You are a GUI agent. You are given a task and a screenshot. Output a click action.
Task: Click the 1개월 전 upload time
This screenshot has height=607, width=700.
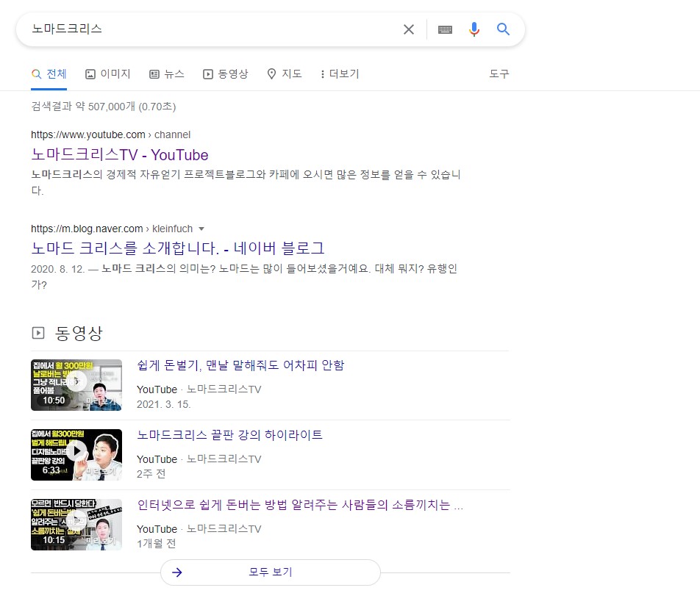point(156,544)
